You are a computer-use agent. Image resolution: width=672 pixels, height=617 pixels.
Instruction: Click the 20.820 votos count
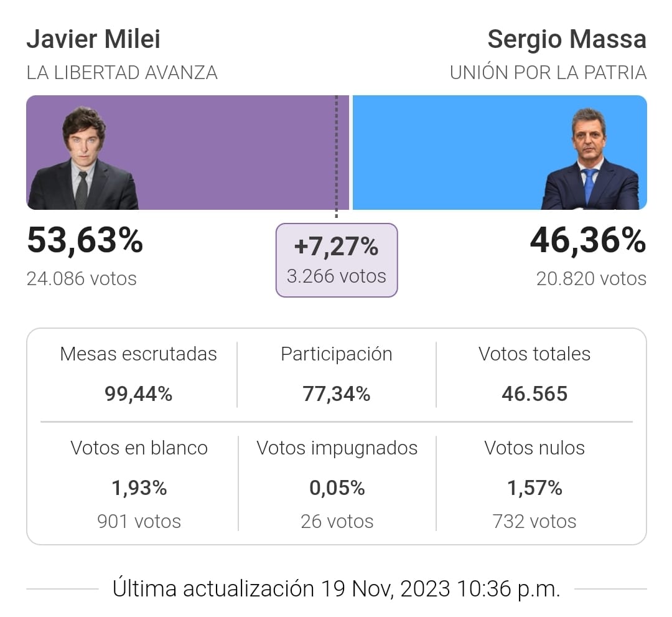591,278
